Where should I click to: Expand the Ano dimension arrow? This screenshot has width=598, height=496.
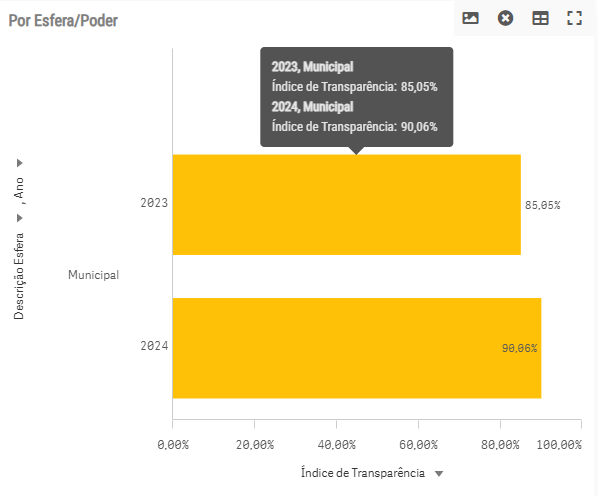(x=19, y=163)
